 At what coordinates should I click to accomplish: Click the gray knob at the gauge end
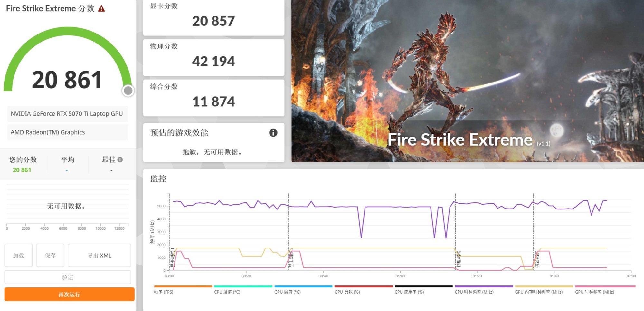128,91
